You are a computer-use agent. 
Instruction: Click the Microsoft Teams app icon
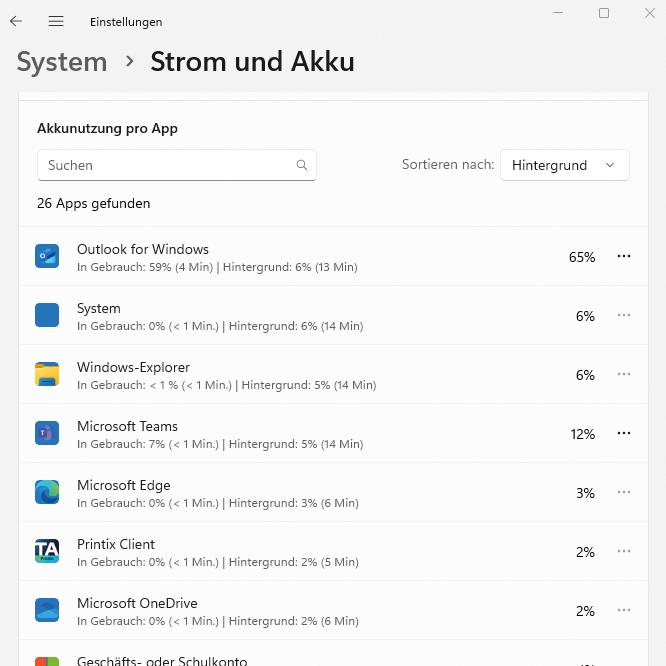(47, 433)
